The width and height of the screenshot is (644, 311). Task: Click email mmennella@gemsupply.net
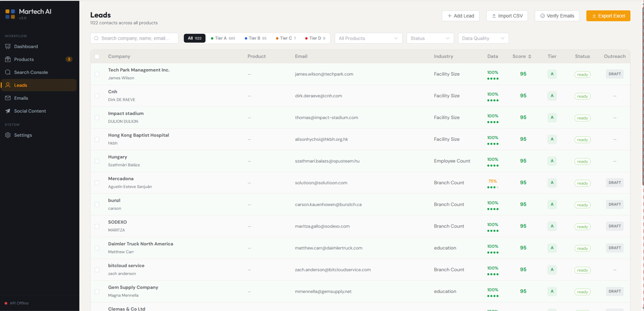(323, 291)
